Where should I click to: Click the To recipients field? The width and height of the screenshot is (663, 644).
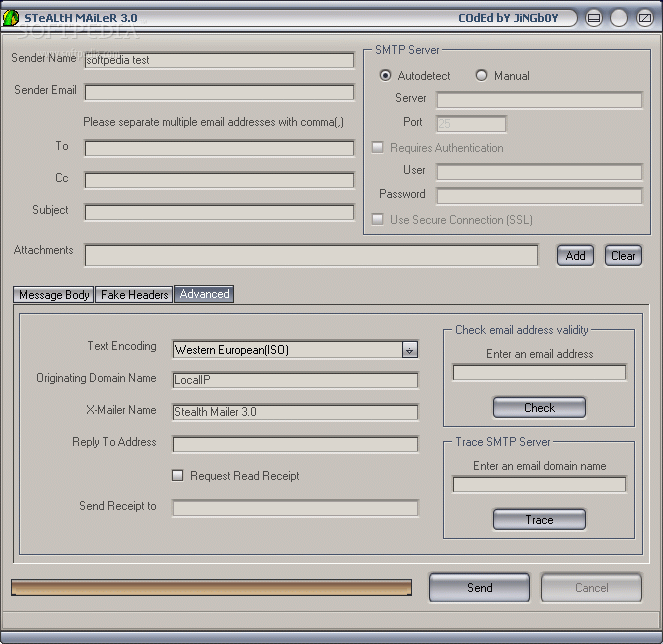coord(219,148)
